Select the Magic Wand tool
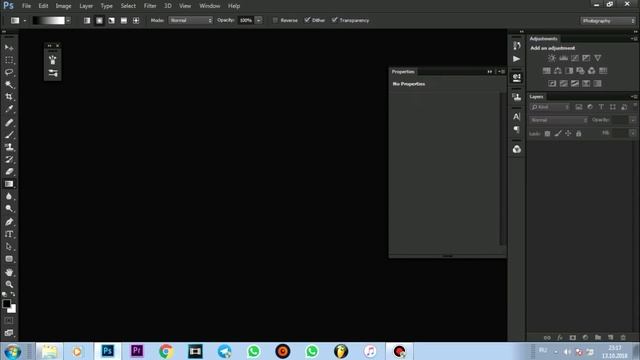Image resolution: width=640 pixels, height=360 pixels. tap(9, 84)
